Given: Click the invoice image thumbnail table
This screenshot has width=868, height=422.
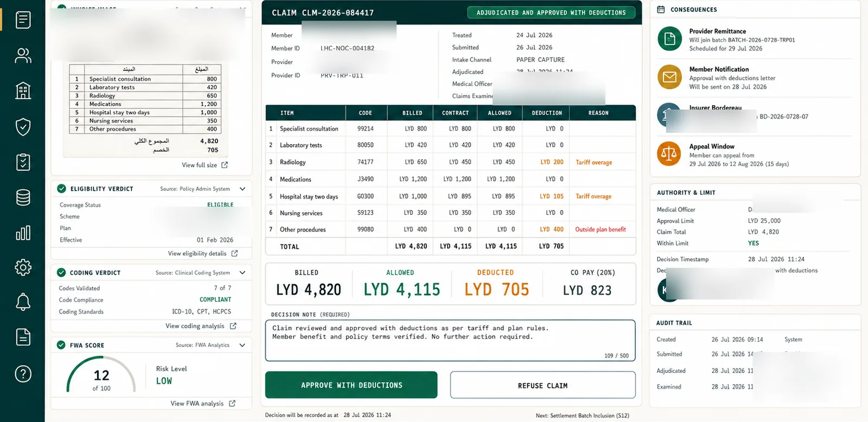Looking at the screenshot, I should [x=145, y=99].
